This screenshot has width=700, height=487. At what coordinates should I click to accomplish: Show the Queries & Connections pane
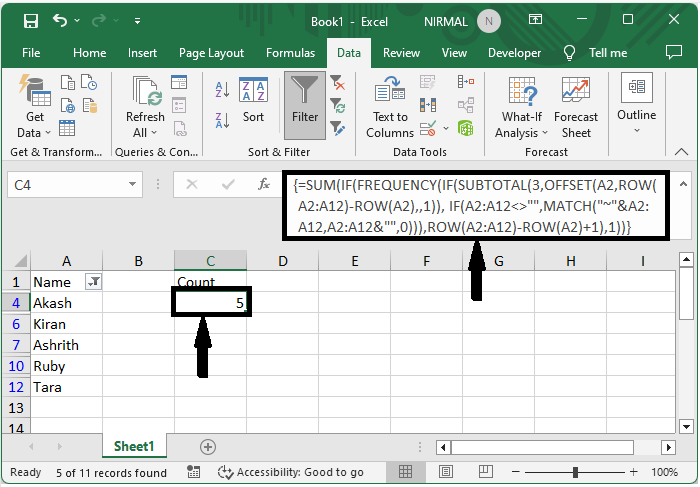tap(179, 82)
